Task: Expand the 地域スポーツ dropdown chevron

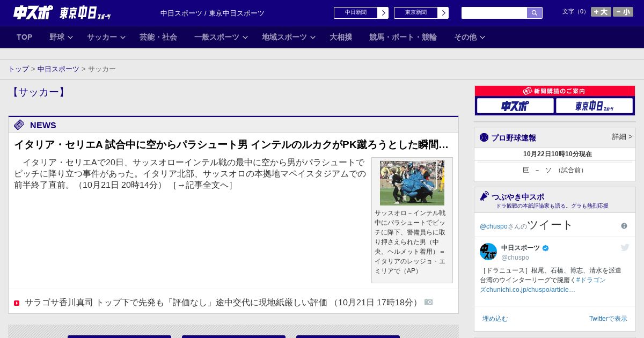Action: click(313, 38)
